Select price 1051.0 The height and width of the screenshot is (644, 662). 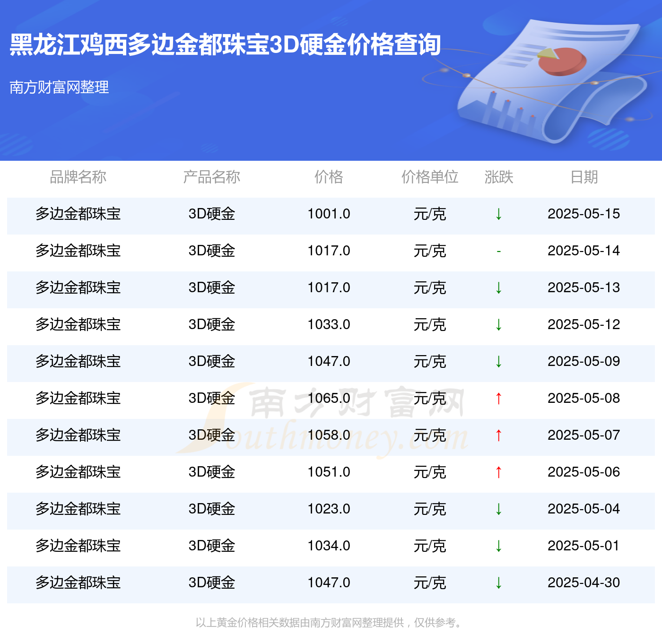click(x=329, y=472)
